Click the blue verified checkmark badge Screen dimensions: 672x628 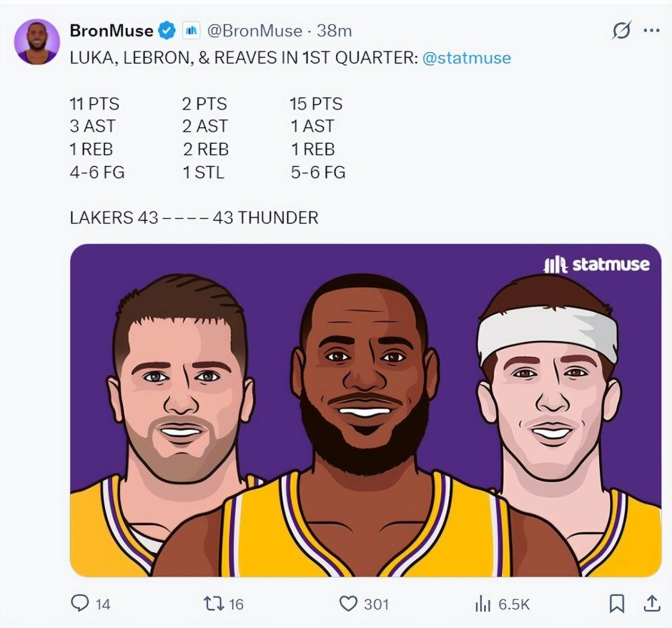[167, 31]
